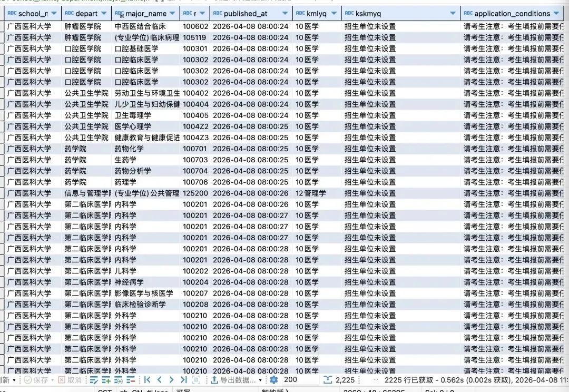569x392 pixels.
Task: Click the delete row icon with red minus
Action: [x=131, y=380]
